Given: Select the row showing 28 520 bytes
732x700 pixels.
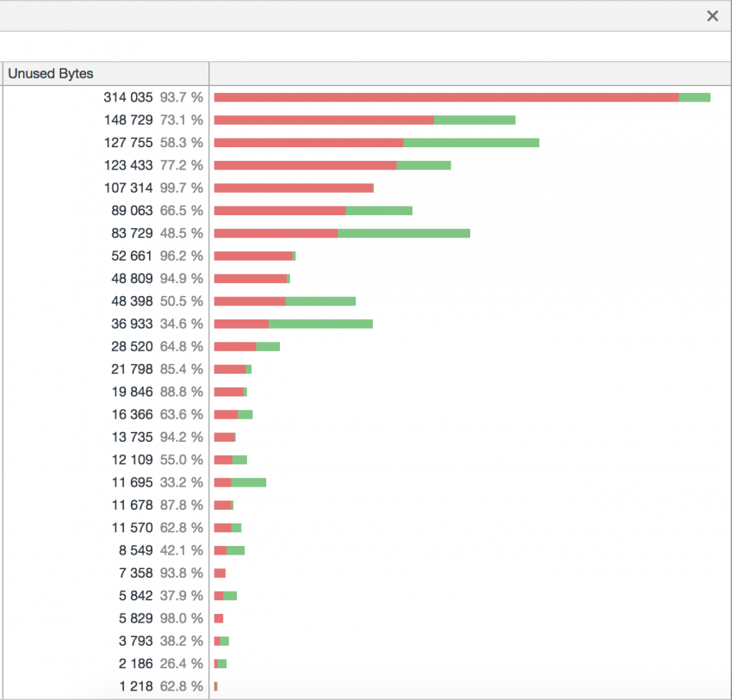Looking at the screenshot, I should point(155,346).
